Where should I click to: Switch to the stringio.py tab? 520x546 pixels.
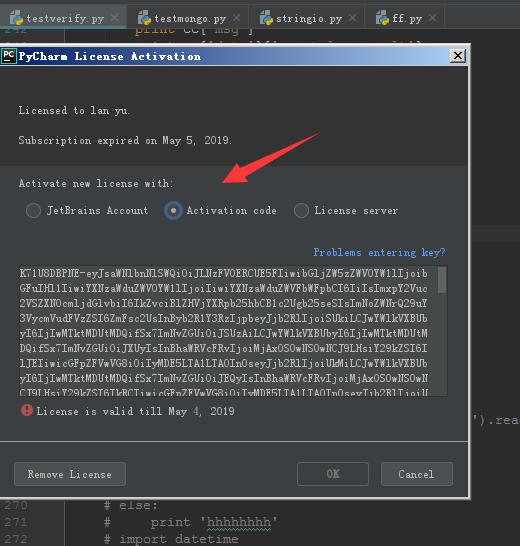[x=307, y=18]
